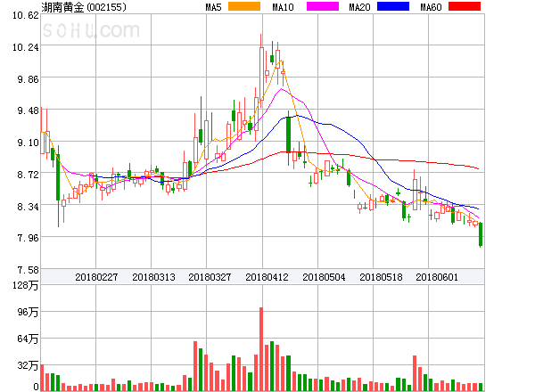The height and width of the screenshot is (392, 535).
Task: Click the magenta MA10 legend swatch
Action: click(x=323, y=6)
